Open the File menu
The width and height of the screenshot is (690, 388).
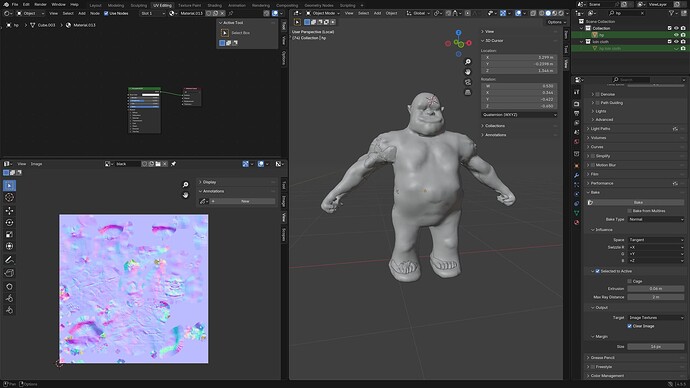15,4
